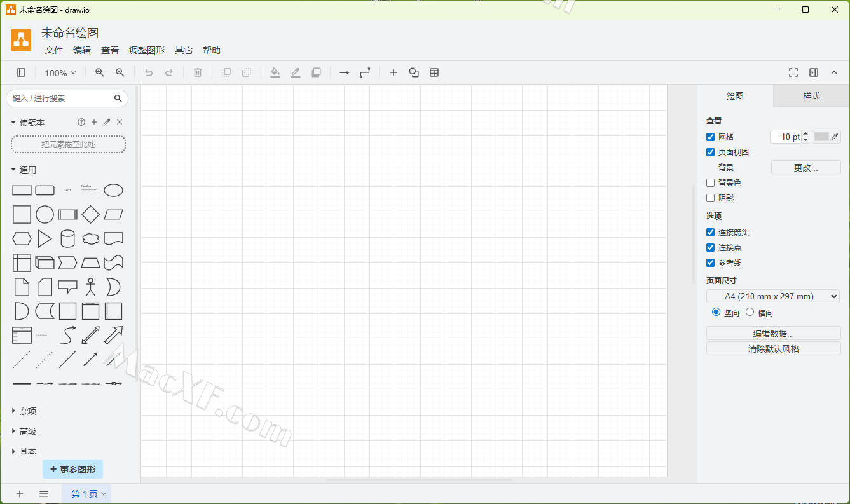Viewport: 850px width, 504px height.
Task: Click the scratchpad help question mark icon
Action: click(x=81, y=122)
